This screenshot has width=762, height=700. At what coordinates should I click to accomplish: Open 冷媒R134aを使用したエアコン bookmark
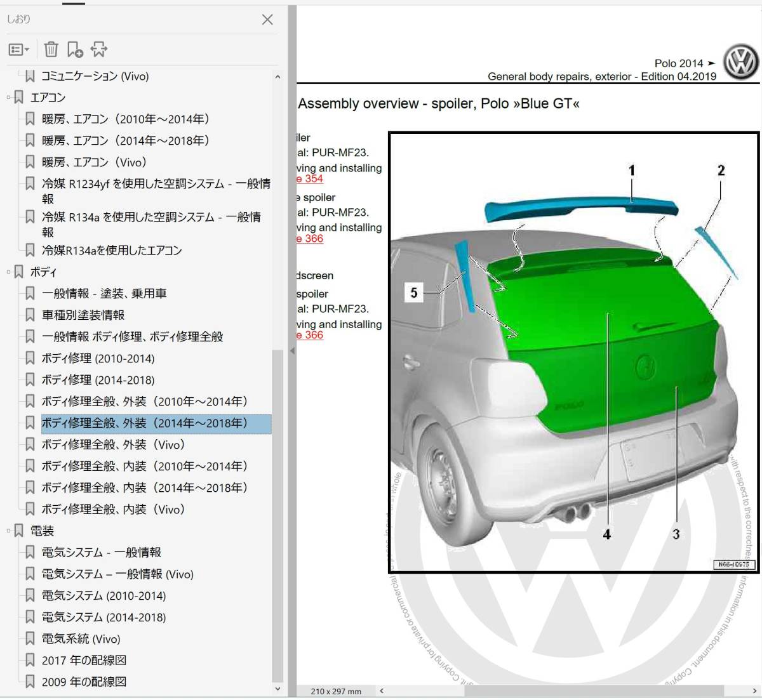[112, 251]
